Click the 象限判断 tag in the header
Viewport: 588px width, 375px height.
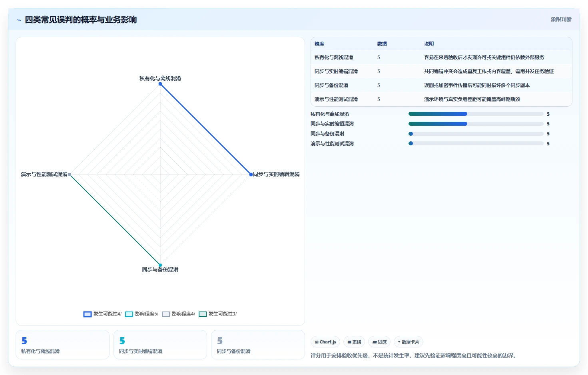561,19
